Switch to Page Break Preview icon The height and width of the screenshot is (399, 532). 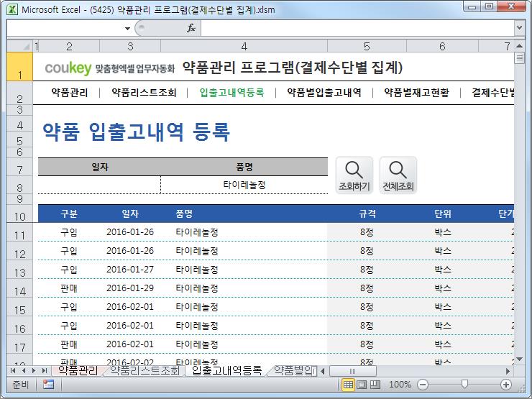click(375, 385)
